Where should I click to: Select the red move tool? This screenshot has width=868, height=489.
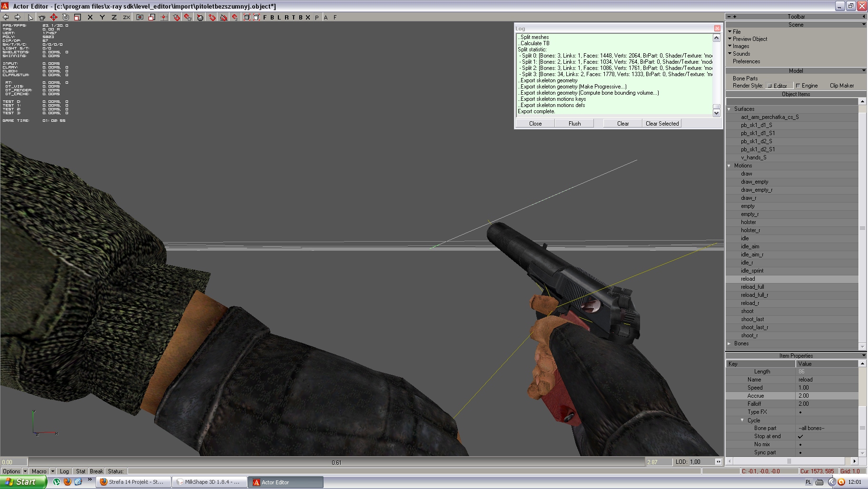54,17
